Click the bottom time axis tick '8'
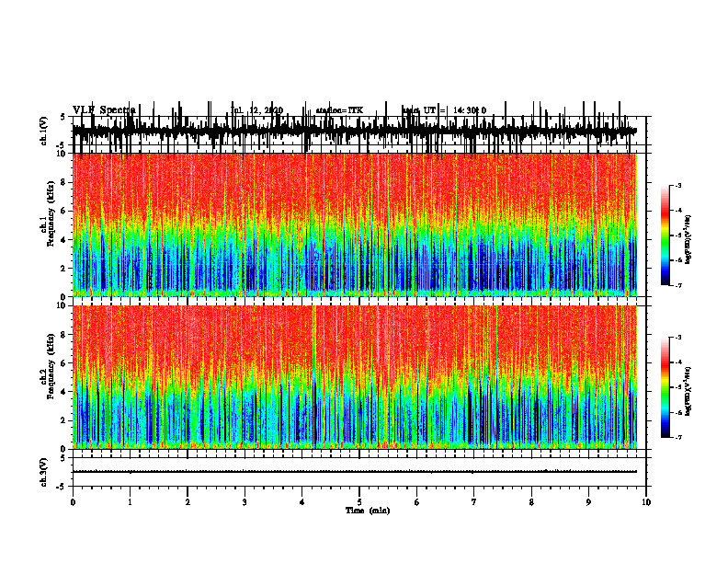The image size is (728, 563). (531, 502)
